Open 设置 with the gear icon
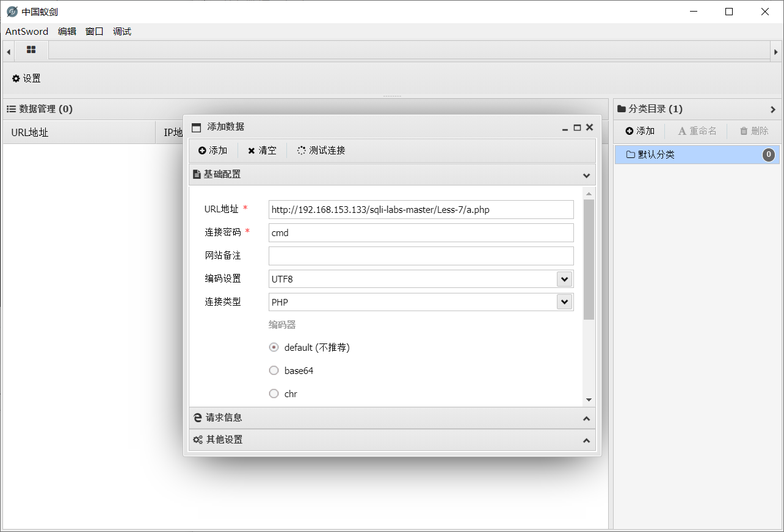 click(26, 79)
